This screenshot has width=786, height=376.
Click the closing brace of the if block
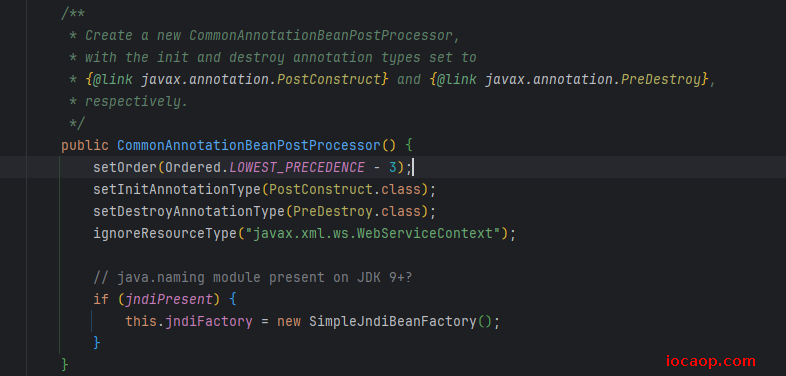coord(97,343)
